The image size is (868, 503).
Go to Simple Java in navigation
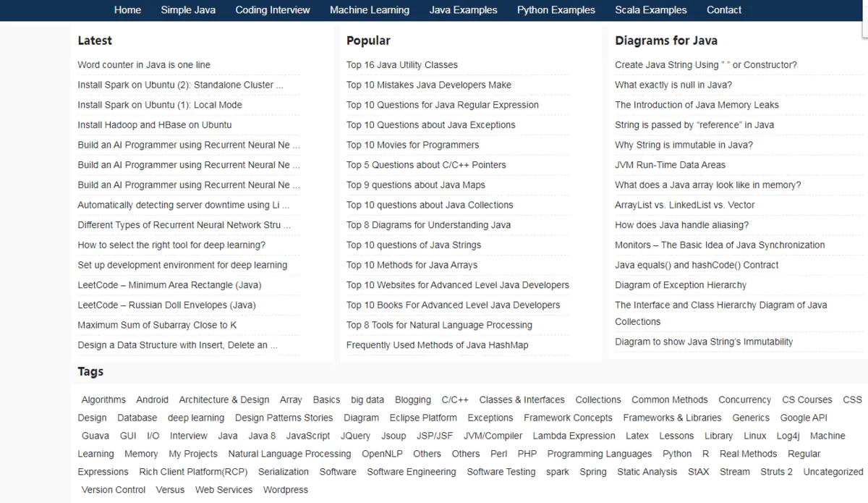pyautogui.click(x=188, y=10)
